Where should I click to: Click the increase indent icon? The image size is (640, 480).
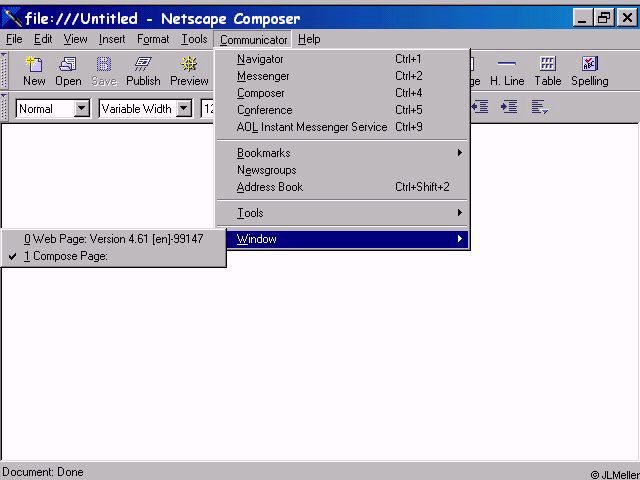509,107
